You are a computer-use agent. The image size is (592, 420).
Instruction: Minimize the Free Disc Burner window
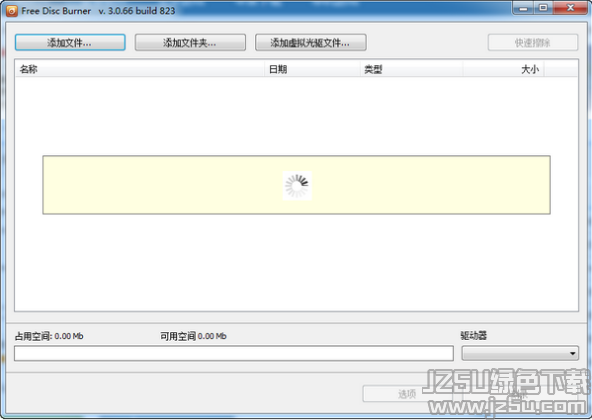[523, 8]
